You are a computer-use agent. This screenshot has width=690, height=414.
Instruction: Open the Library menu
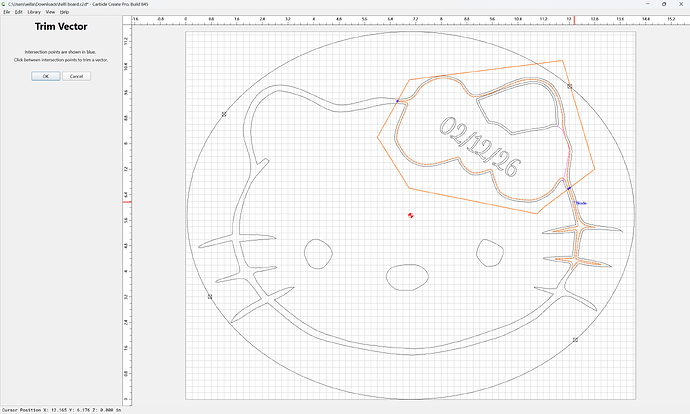click(x=34, y=12)
